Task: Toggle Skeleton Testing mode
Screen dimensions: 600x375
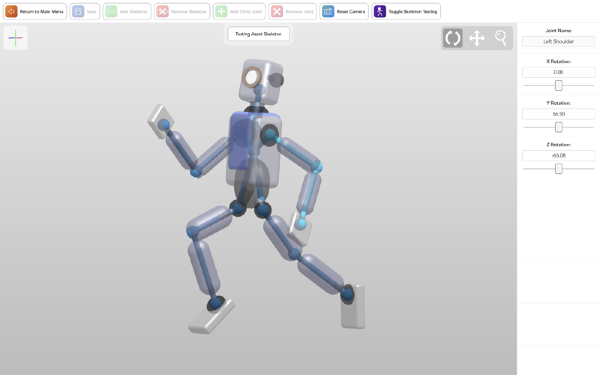Action: point(406,11)
